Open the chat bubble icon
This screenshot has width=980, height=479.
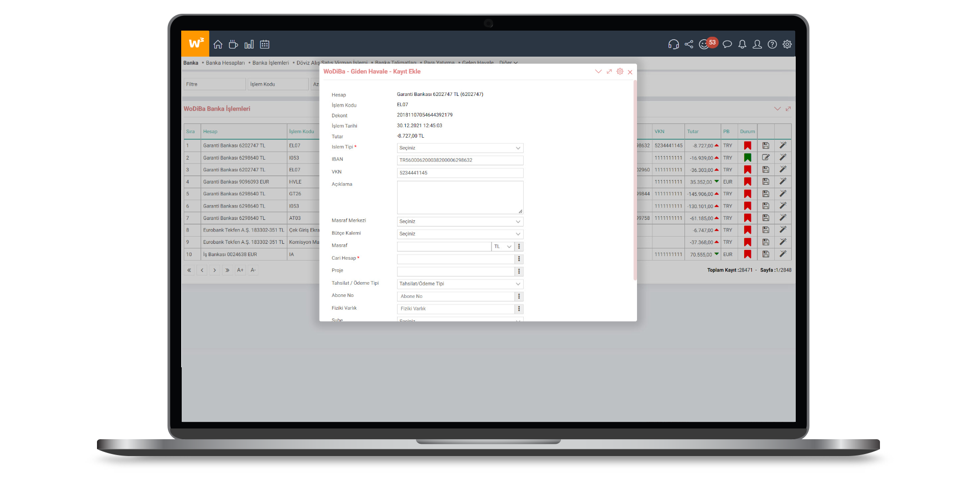tap(727, 44)
